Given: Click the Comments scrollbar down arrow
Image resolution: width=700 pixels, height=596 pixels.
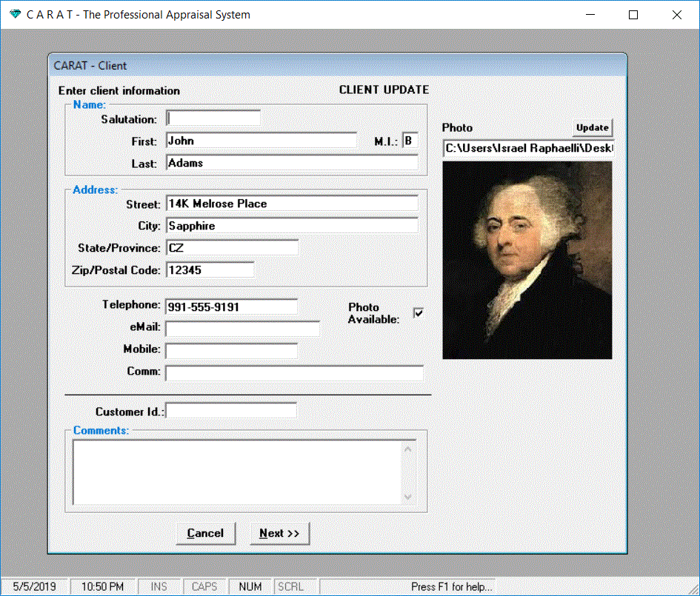Looking at the screenshot, I should click(x=408, y=497).
